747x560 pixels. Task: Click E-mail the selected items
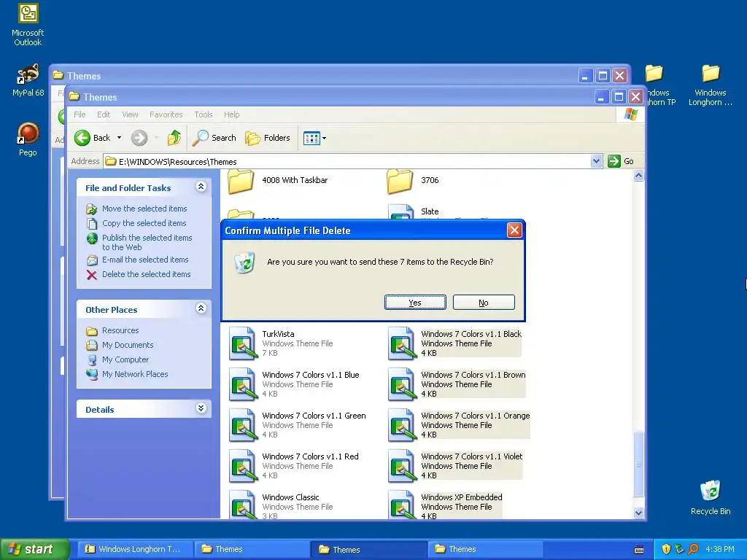[x=145, y=260]
